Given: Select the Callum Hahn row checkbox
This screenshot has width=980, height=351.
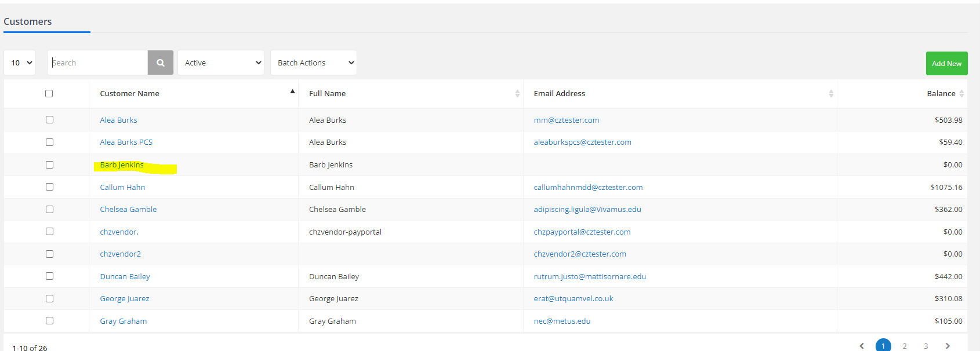Looking at the screenshot, I should pyautogui.click(x=49, y=187).
